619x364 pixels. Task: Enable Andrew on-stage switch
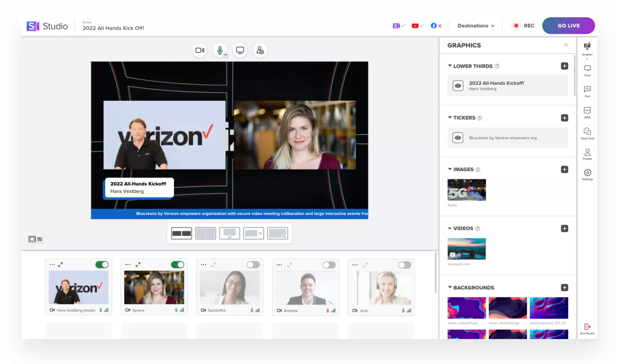coord(329,265)
